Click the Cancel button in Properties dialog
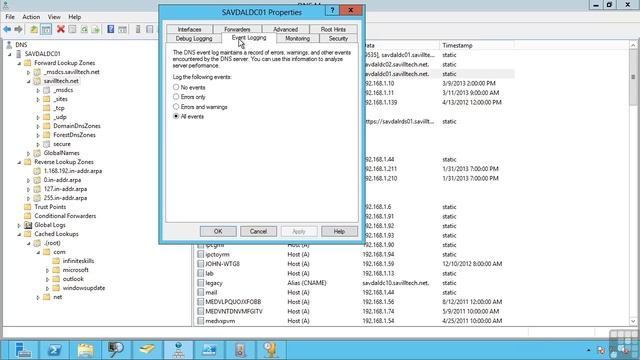 [x=258, y=231]
